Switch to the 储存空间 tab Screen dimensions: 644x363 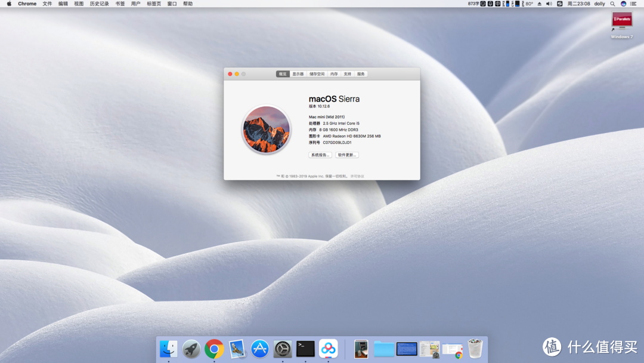(x=317, y=74)
